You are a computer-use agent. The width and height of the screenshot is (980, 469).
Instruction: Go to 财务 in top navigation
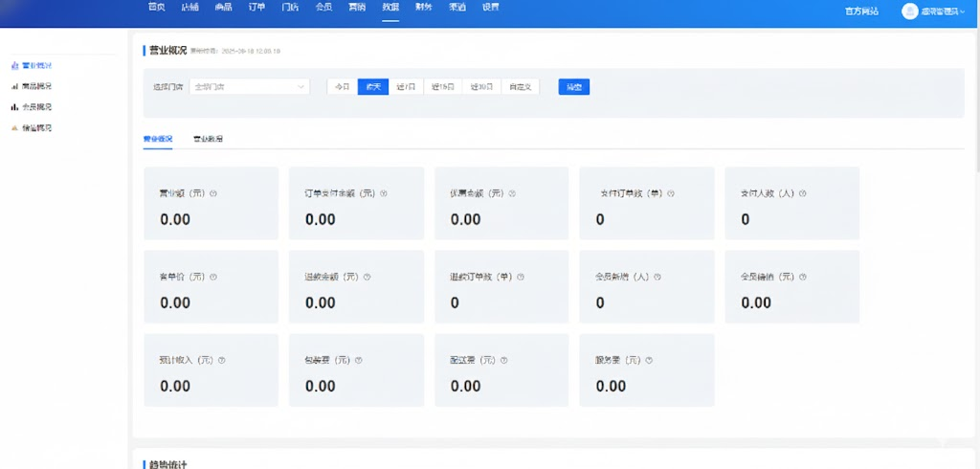423,7
